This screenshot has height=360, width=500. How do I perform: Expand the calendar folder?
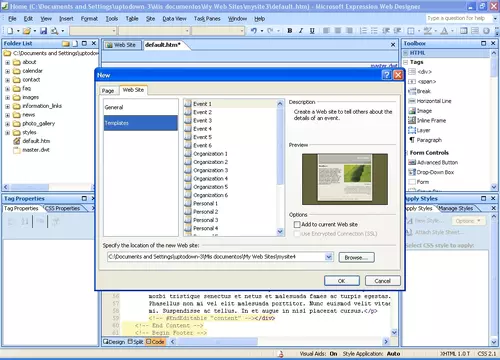click(x=7, y=71)
